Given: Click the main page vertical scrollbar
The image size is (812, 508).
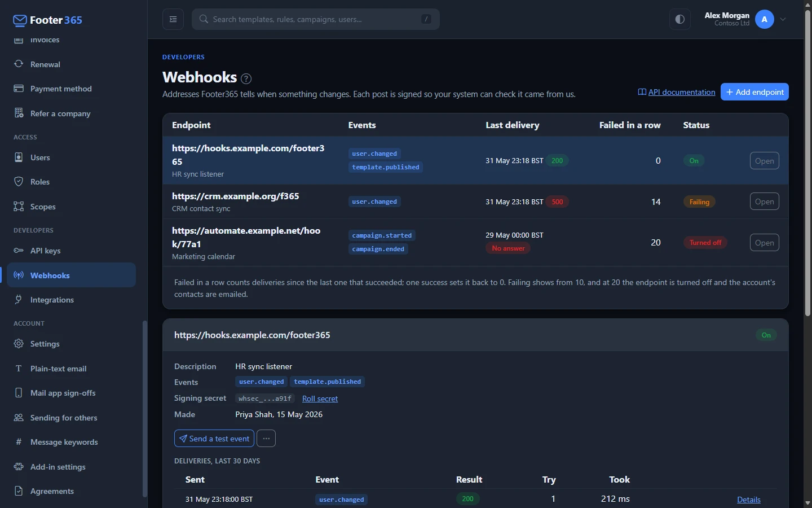Looking at the screenshot, I should [x=807, y=164].
